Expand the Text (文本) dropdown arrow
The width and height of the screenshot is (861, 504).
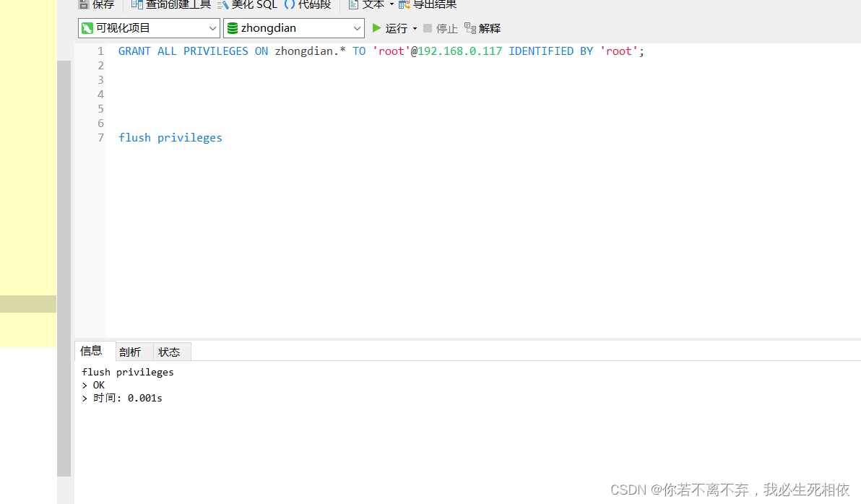(x=391, y=4)
